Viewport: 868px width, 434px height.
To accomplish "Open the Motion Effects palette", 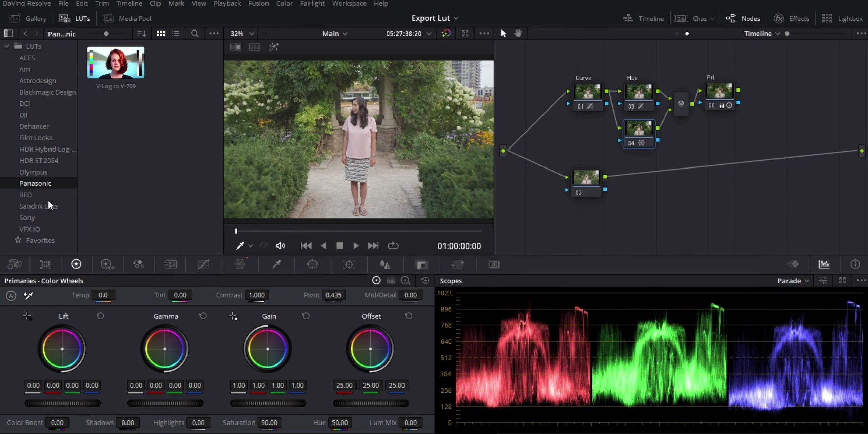I will click(x=170, y=264).
